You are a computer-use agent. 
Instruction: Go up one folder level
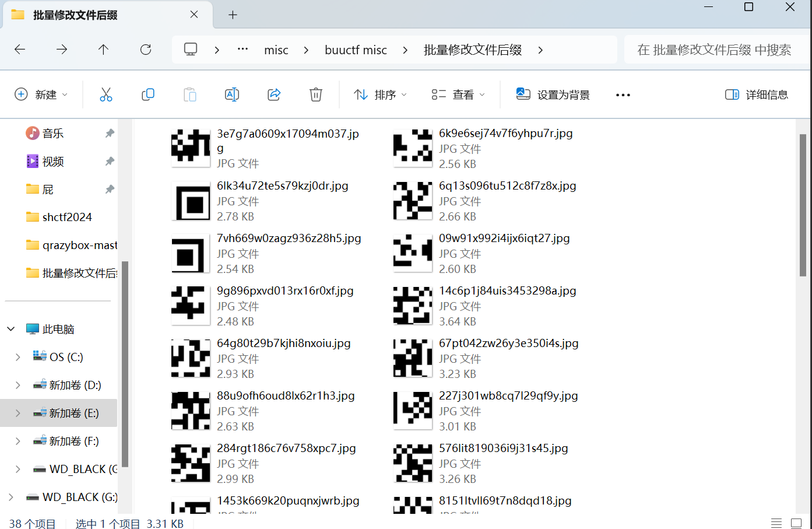click(x=104, y=50)
